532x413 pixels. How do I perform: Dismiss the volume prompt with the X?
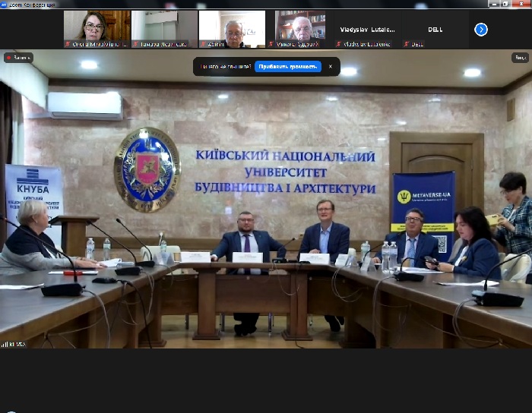(330, 67)
